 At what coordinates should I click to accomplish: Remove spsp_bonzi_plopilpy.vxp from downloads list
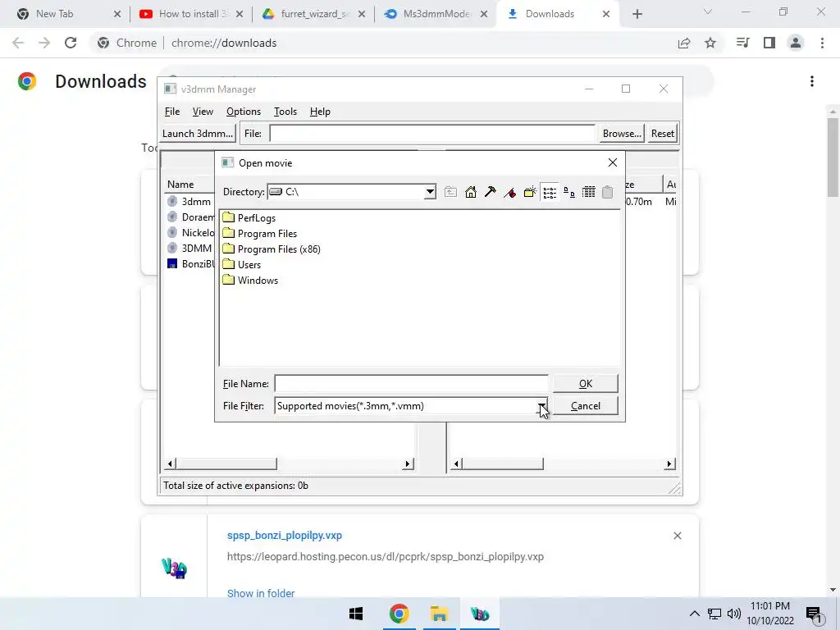[x=677, y=536]
